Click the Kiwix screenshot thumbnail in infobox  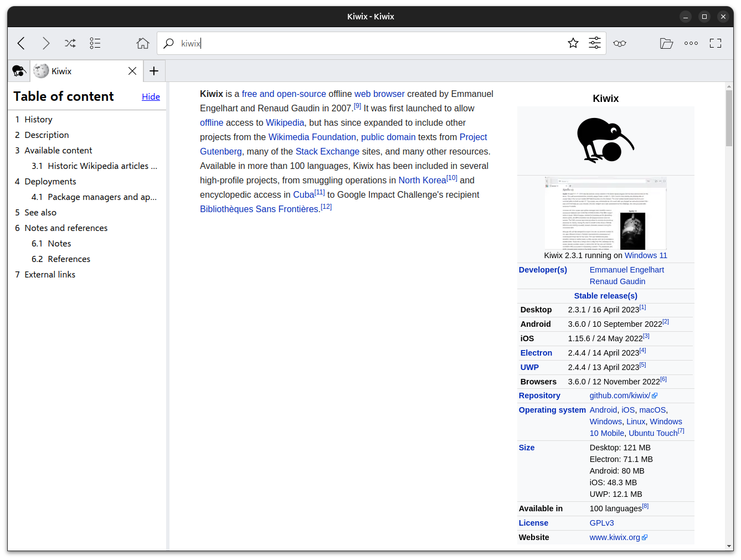pos(605,213)
